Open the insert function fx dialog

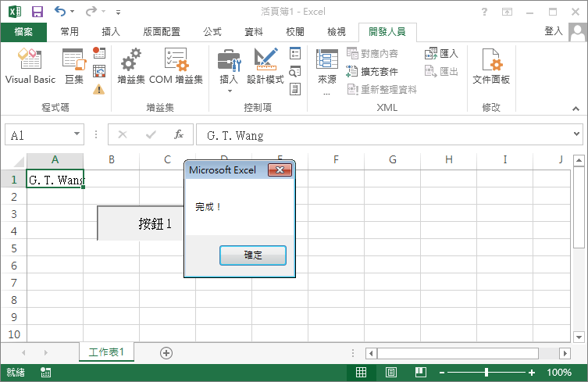179,134
